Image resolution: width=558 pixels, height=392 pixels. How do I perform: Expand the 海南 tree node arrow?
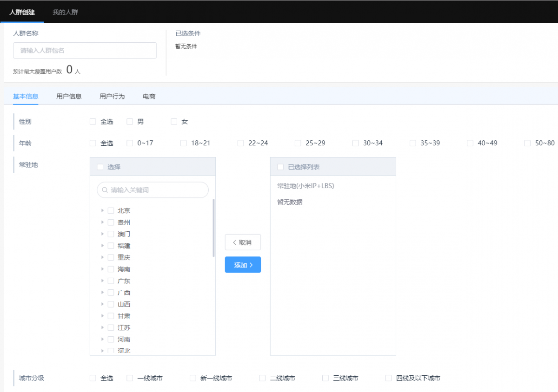pos(102,269)
